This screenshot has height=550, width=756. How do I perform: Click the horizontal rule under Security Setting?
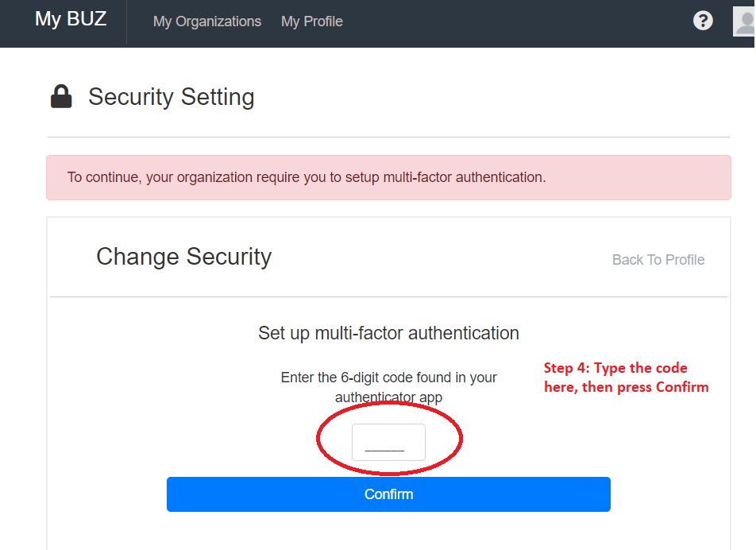click(388, 137)
